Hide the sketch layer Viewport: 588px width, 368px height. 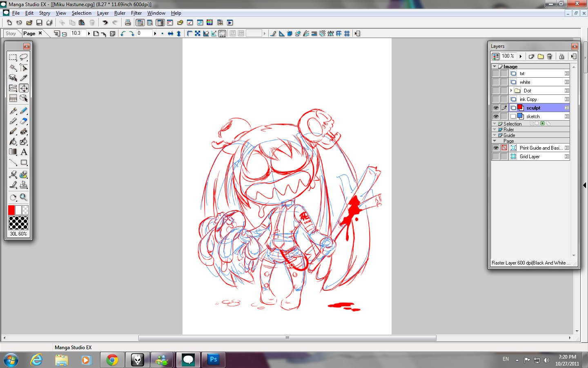point(496,117)
